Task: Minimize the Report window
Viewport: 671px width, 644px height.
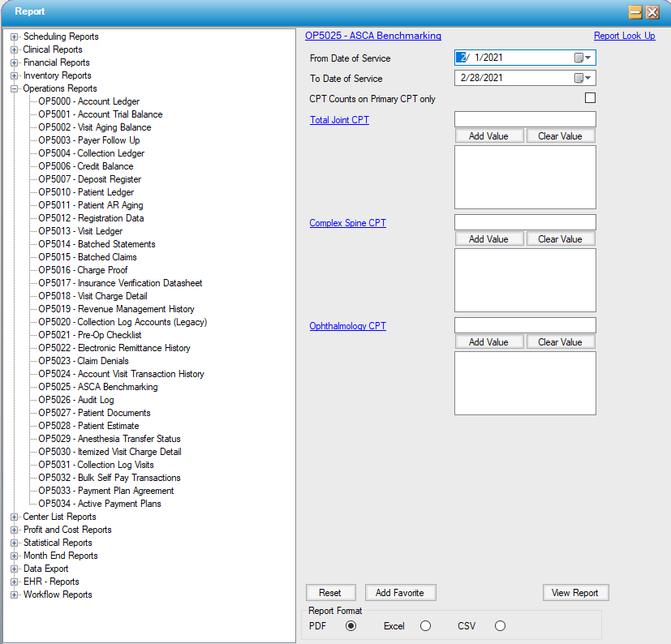Action: tap(635, 12)
